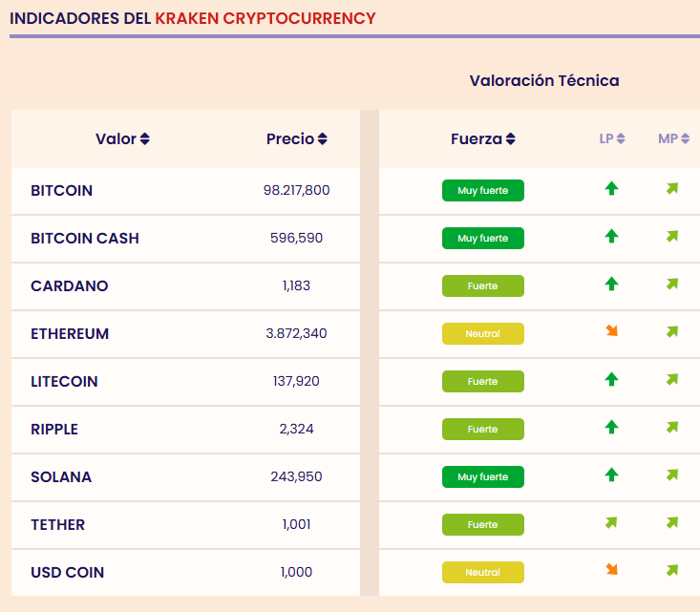This screenshot has height=612, width=700.
Task: Click the BITCOIN CASH name
Action: [x=85, y=239]
